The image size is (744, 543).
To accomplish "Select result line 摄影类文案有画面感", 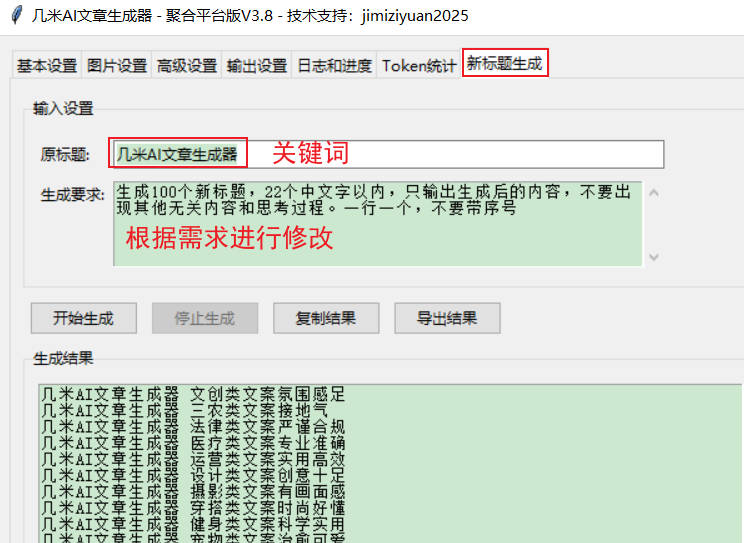I will pyautogui.click(x=194, y=491).
